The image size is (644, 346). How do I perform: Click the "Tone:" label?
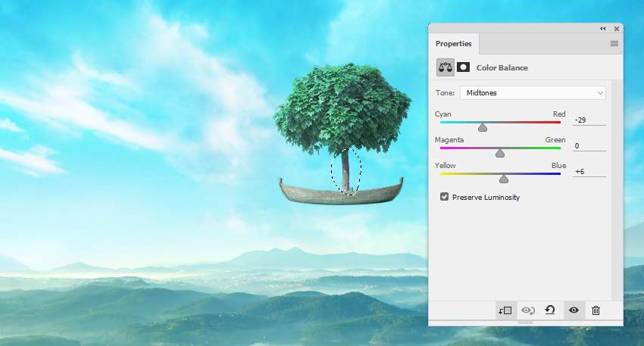pyautogui.click(x=445, y=93)
